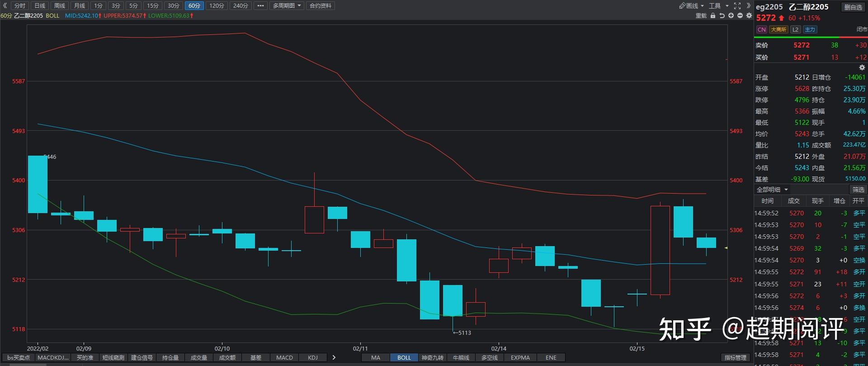Image resolution: width=868 pixels, height=366 pixels.
Task: Select MACDKDJ indicator tab
Action: tap(53, 357)
